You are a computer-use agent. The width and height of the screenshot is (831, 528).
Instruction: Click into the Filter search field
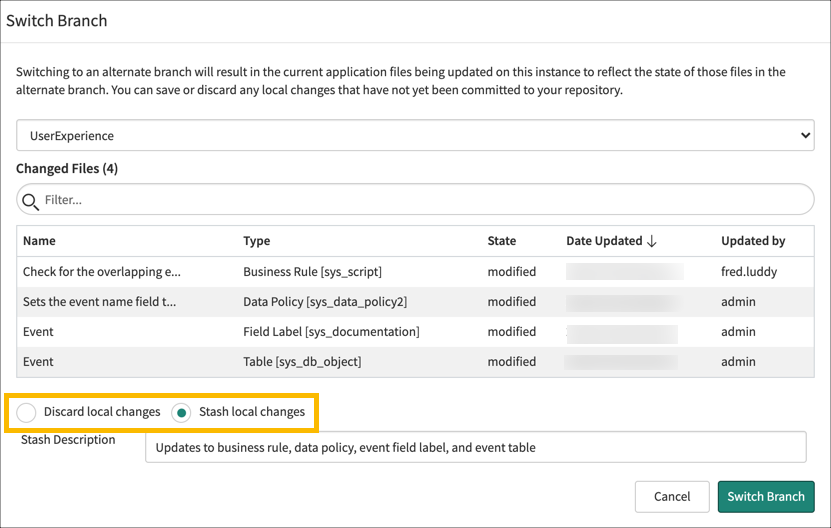click(415, 199)
